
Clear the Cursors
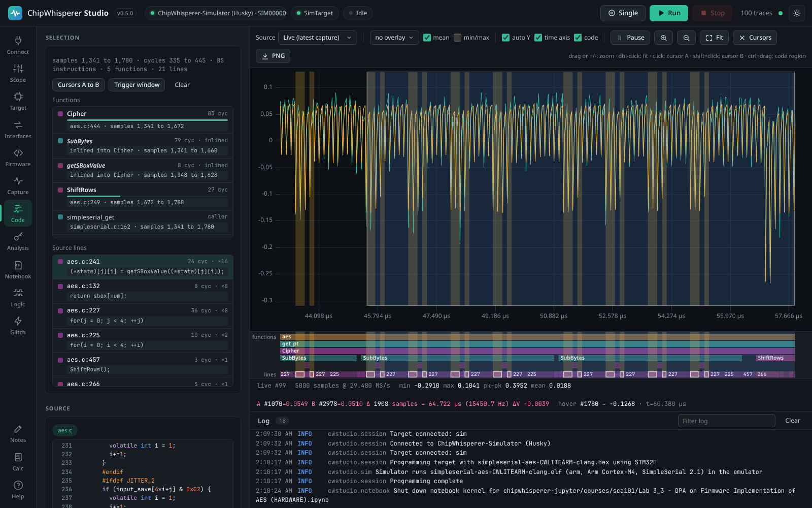click(x=755, y=38)
